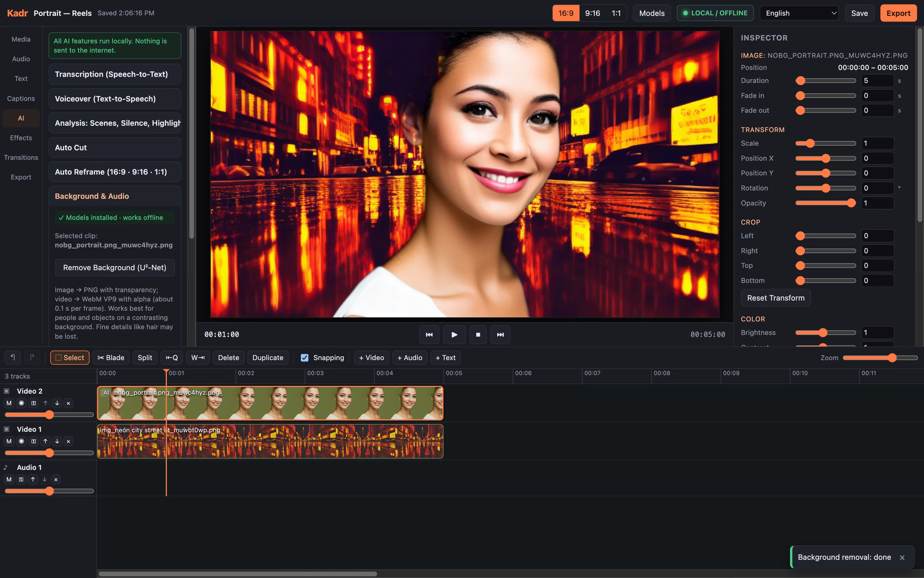The height and width of the screenshot is (578, 924).
Task: Switch aspect ratio to 1:1
Action: [616, 13]
